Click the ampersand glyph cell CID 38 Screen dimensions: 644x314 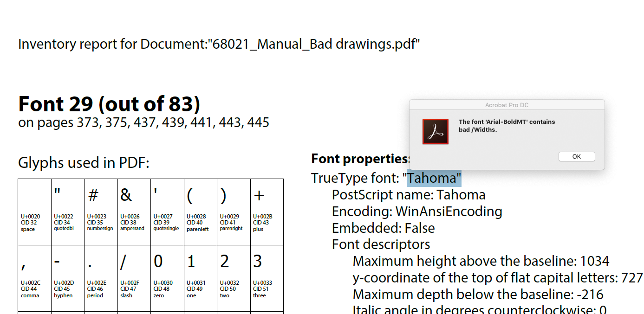click(x=134, y=212)
